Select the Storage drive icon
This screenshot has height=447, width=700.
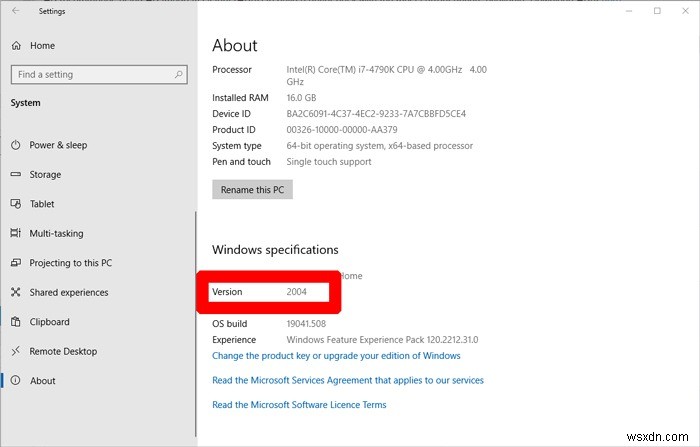[x=16, y=174]
